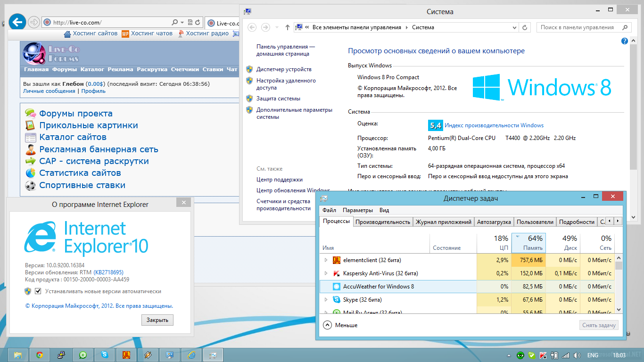Expand the Kaspersky Anti-Virus process entry
This screenshot has width=644, height=362.
(x=326, y=273)
